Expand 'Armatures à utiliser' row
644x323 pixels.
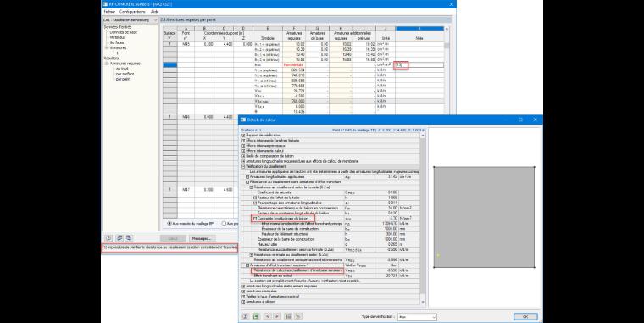pos(243,302)
